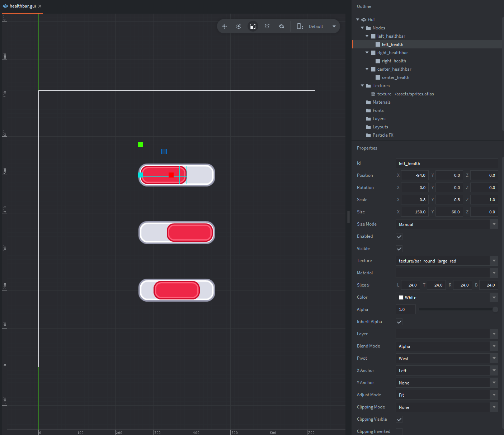The height and width of the screenshot is (435, 504).
Task: Toggle the perspective camera icon
Action: pos(267,26)
